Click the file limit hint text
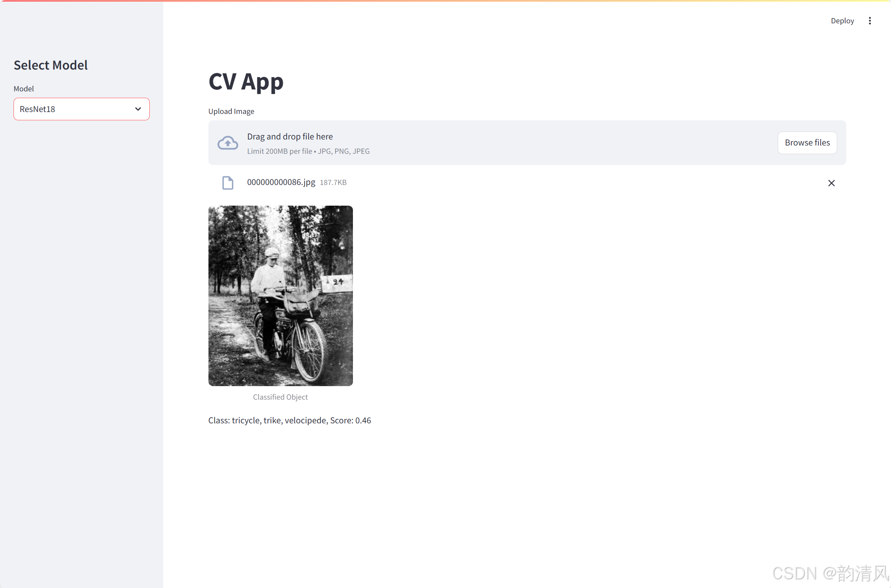Viewport: 891px width, 588px height. tap(308, 151)
